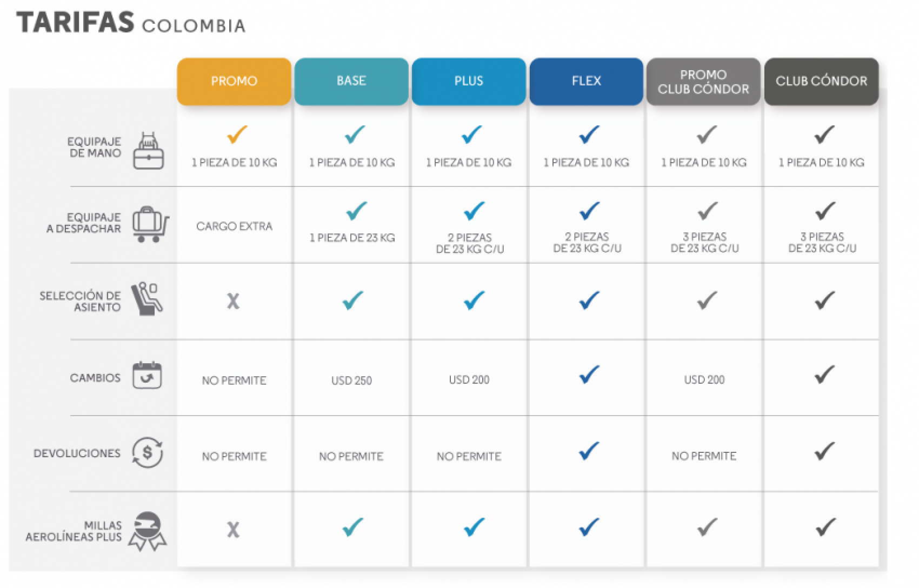The image size is (919, 588).
Task: Click the Flex checkmark in Cambios row
Action: [589, 374]
